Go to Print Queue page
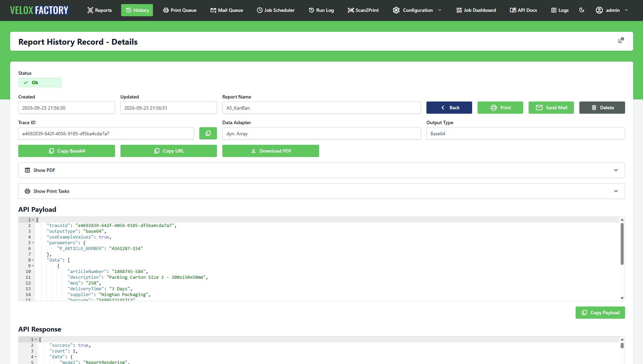Image resolution: width=643 pixels, height=364 pixels. [180, 10]
